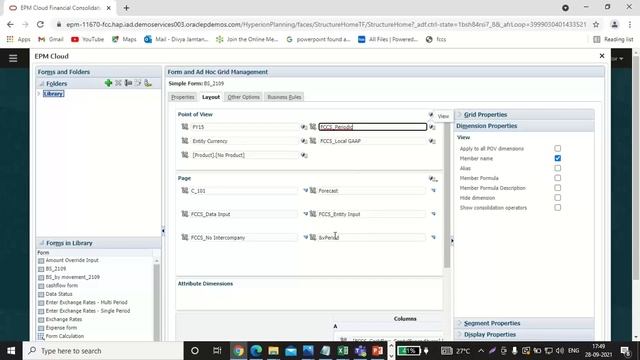Open member selector for FCCS_Entity Input

pos(313,214)
